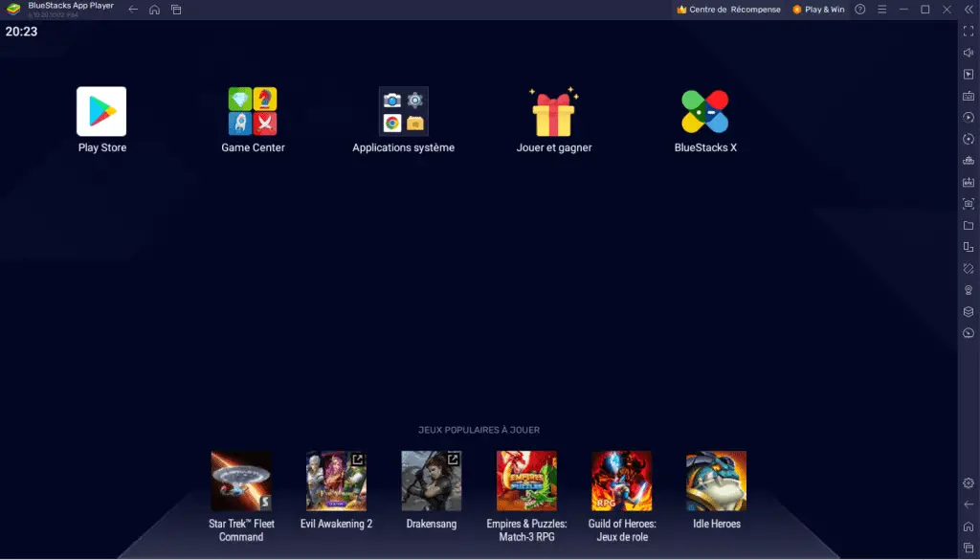Launch Idle Heroes game
The height and width of the screenshot is (560, 980).
click(716, 481)
